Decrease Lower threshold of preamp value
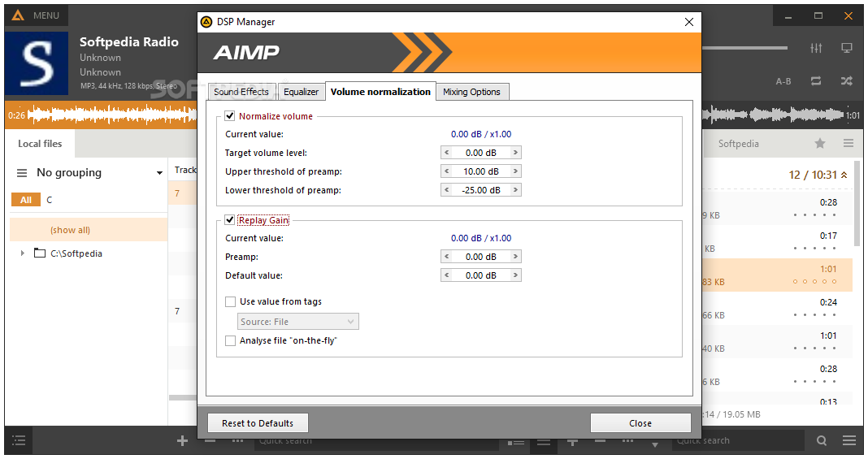Screen dimensions: 868x459 click(x=447, y=190)
